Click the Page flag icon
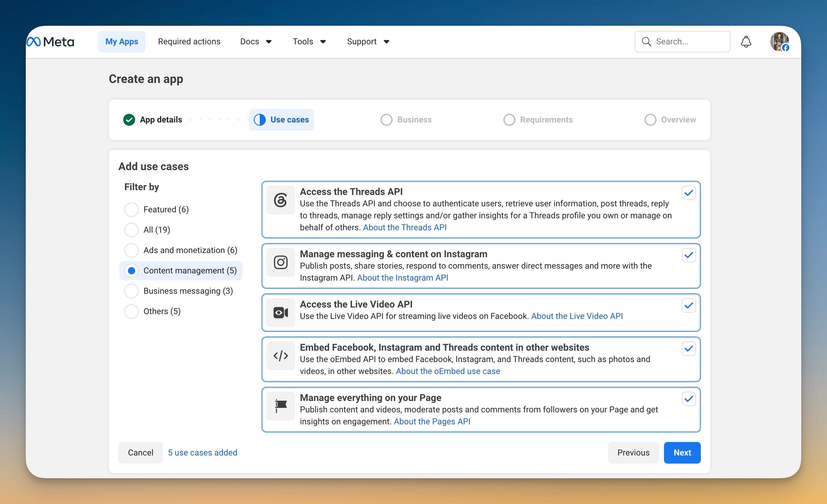The height and width of the screenshot is (504, 827). point(280,406)
